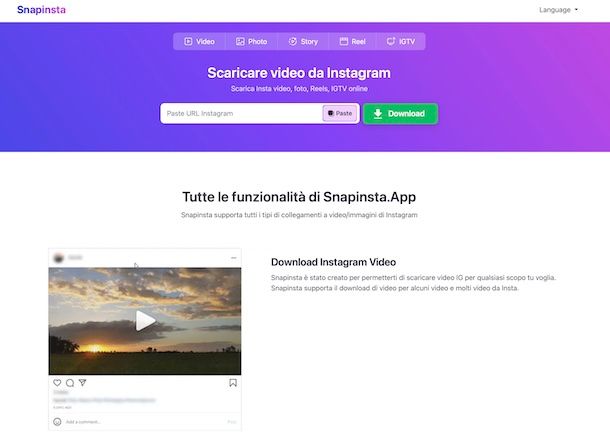Screen dimensions: 610x441
Task: Play the sunset video preview
Action: pos(145,321)
